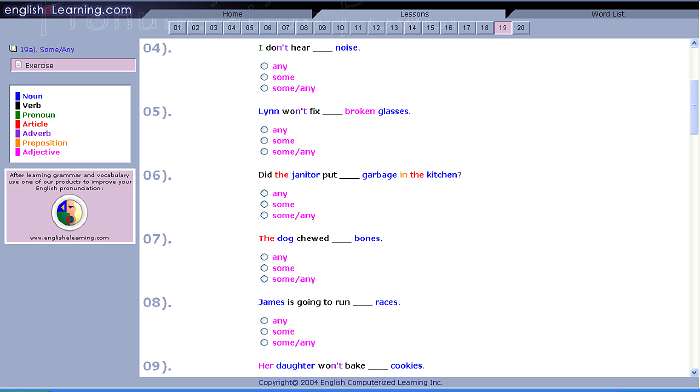Go to lesson 17
The height and width of the screenshot is (392, 700).
(467, 28)
